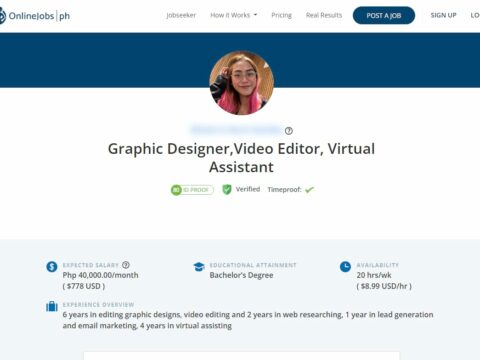Click the Timeproof green checkmark
The height and width of the screenshot is (360, 480).
point(309,190)
